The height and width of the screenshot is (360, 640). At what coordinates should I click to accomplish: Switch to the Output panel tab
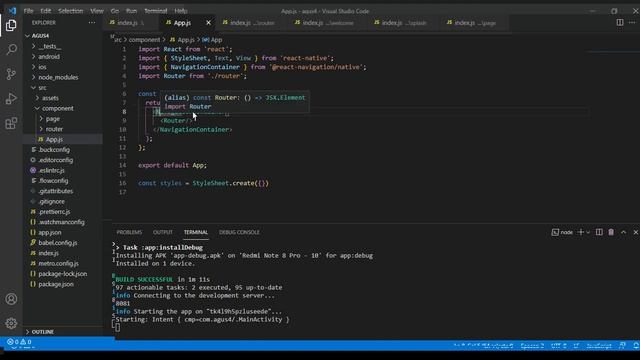(162, 232)
